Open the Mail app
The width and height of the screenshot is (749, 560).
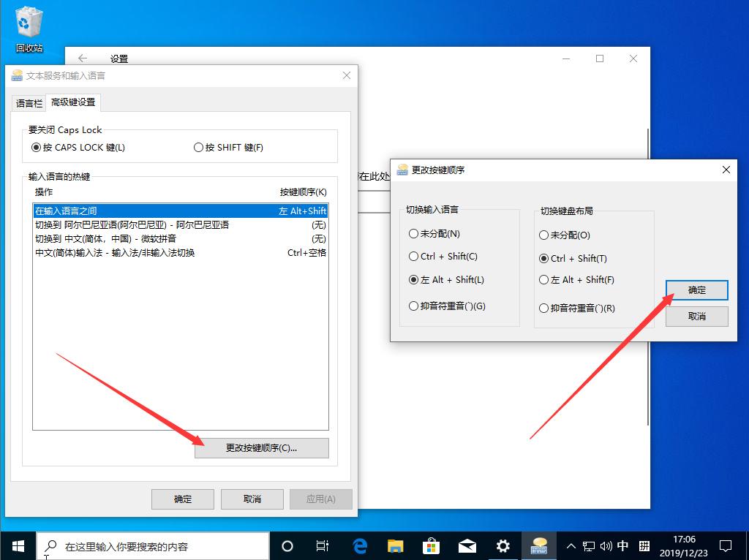(467, 545)
